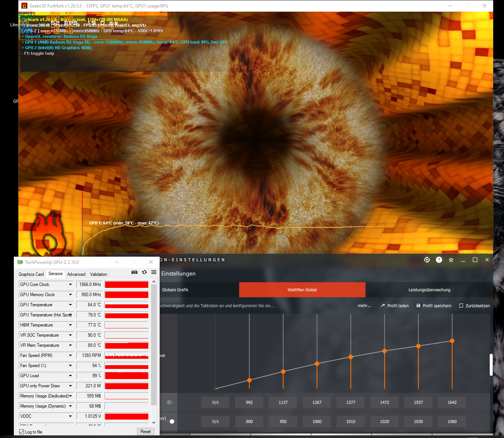Image resolution: width=504 pixels, height=438 pixels.
Task: Toggle the frequency manual control switch
Action: (171, 402)
